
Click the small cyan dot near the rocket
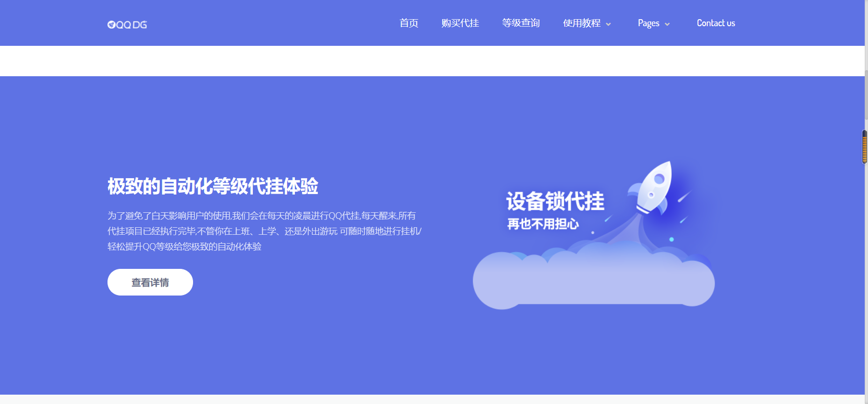coord(671,239)
